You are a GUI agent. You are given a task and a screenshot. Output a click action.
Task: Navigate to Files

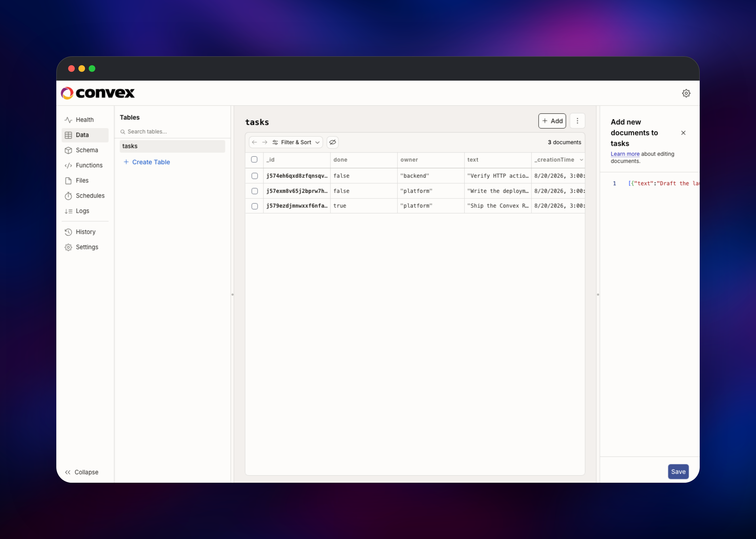tap(85, 180)
